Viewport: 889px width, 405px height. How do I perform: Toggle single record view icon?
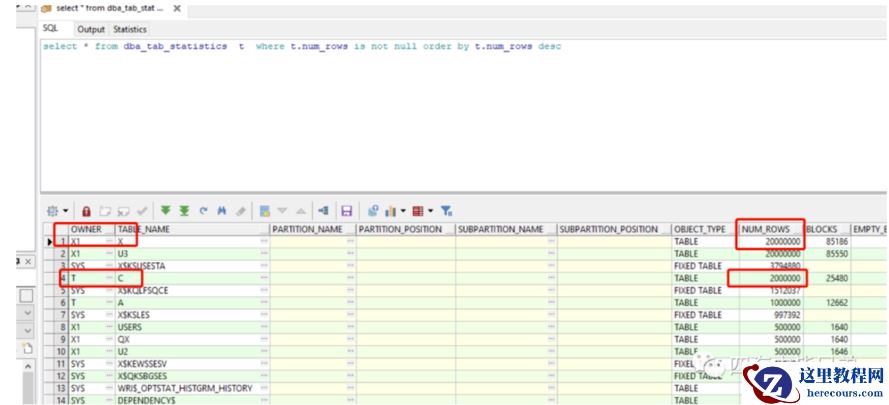click(265, 211)
